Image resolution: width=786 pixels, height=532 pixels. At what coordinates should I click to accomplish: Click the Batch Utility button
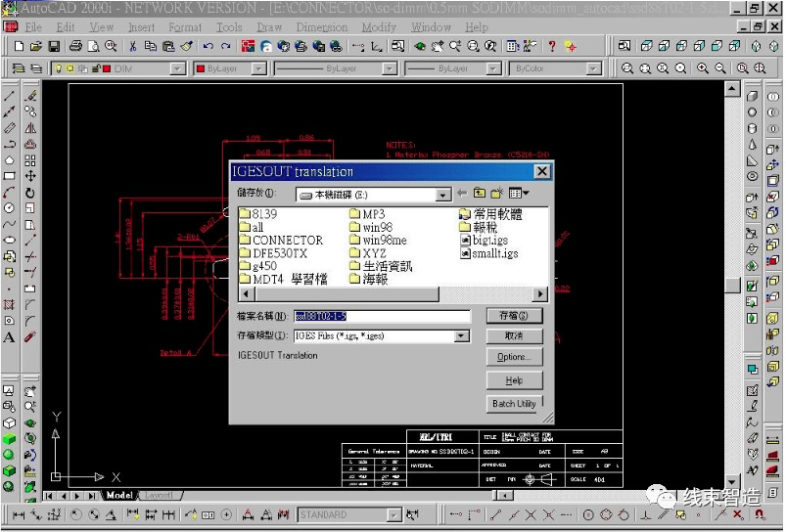(x=514, y=404)
